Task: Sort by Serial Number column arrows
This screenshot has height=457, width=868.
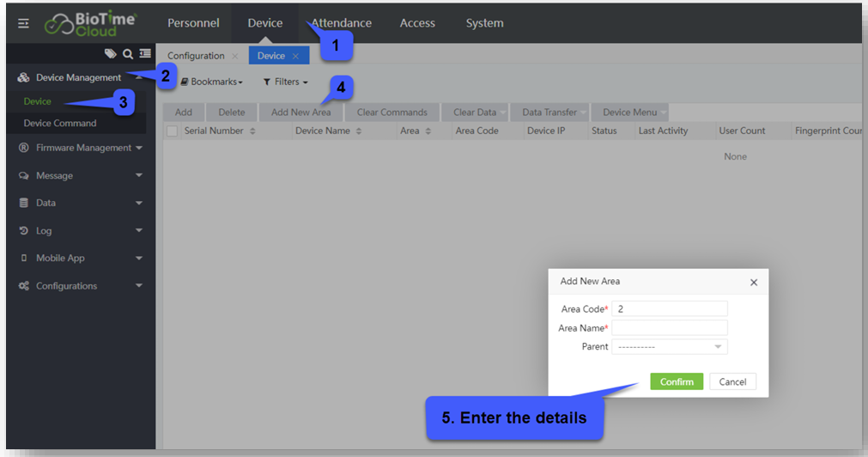Action: tap(252, 131)
